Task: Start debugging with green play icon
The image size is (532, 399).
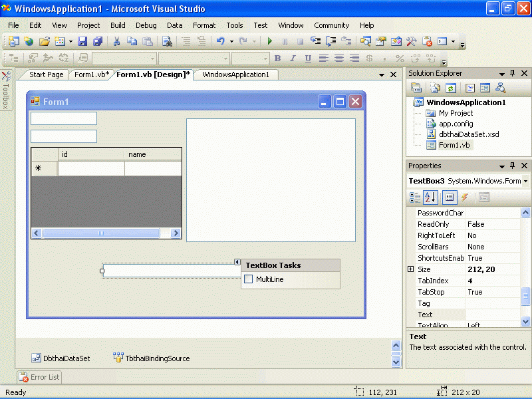Action: pyautogui.click(x=270, y=41)
